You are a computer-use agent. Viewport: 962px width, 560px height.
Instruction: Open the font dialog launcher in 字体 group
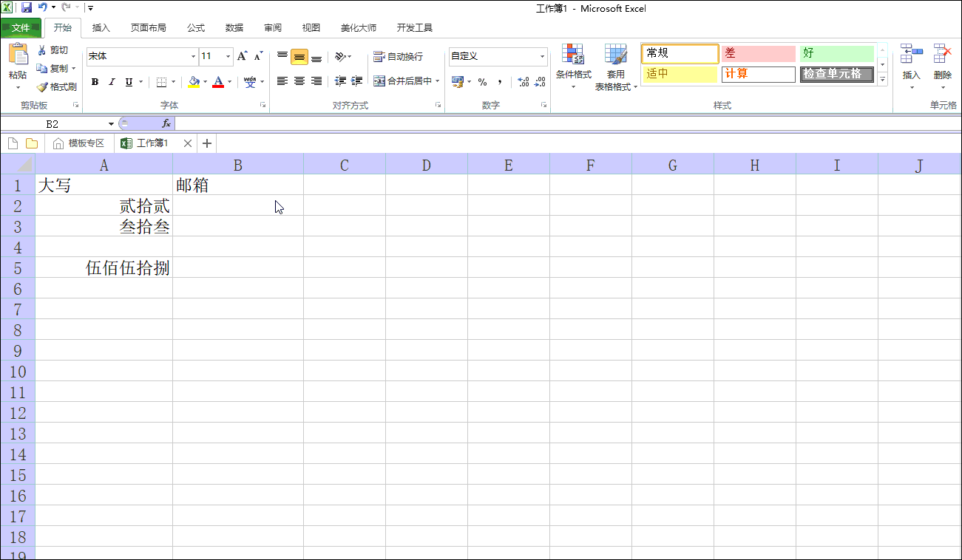(x=263, y=106)
